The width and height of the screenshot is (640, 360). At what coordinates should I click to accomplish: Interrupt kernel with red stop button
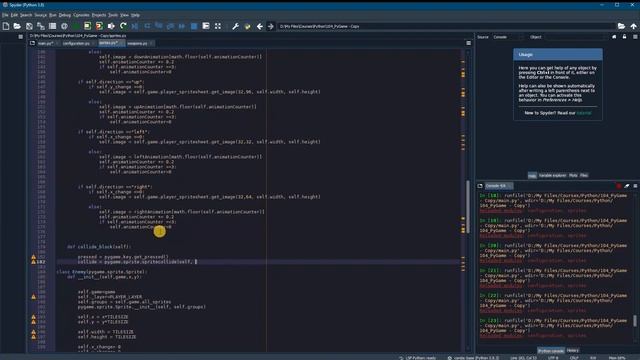point(619,186)
